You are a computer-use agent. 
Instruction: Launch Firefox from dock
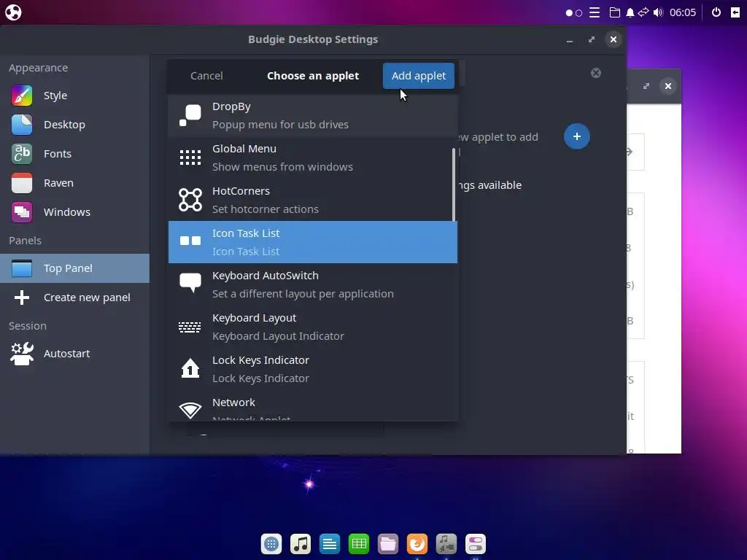[417, 544]
